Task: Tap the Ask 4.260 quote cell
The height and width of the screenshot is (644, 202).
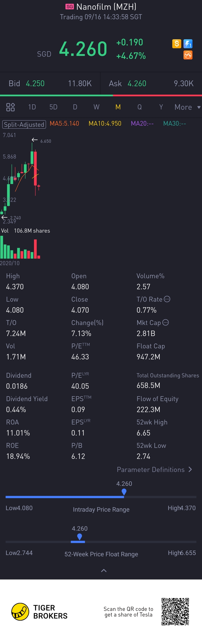Action: click(x=151, y=84)
